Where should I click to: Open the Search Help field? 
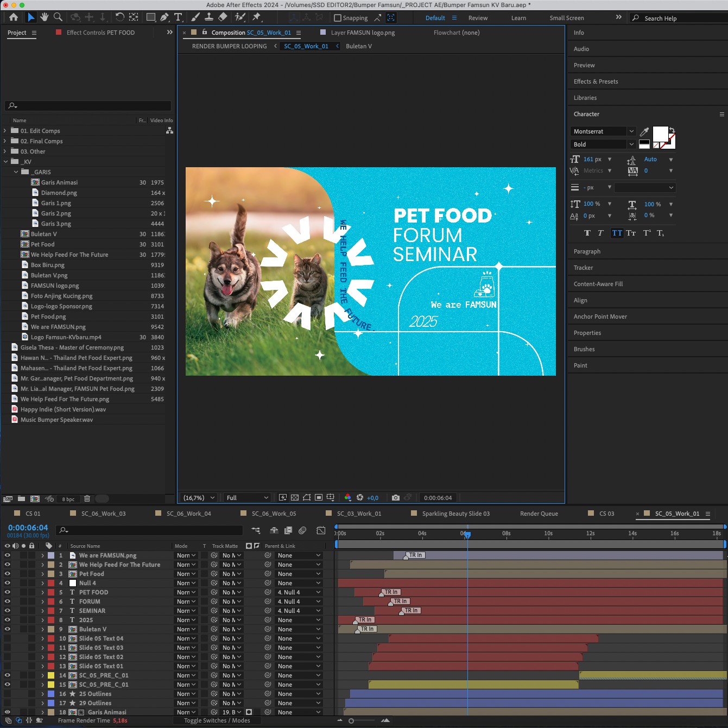[679, 18]
